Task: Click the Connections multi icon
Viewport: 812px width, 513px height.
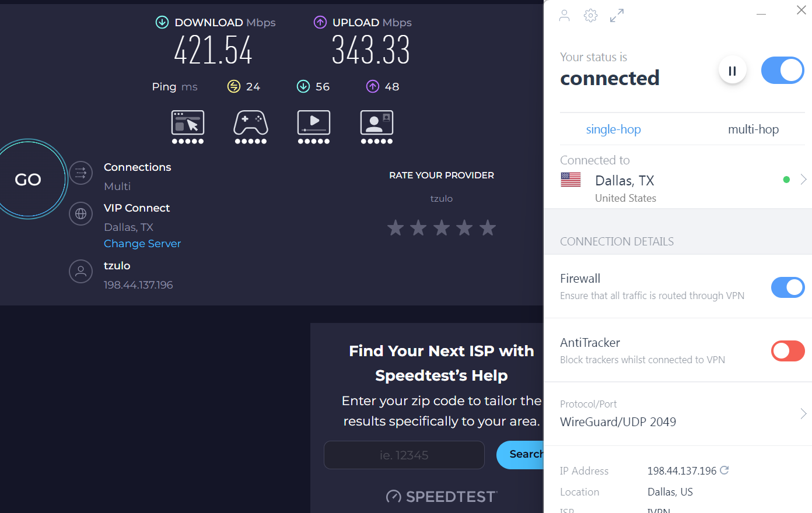Action: 81,173
